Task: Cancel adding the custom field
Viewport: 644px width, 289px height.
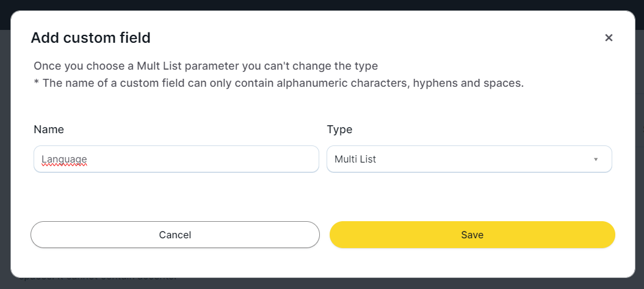Action: [175, 235]
